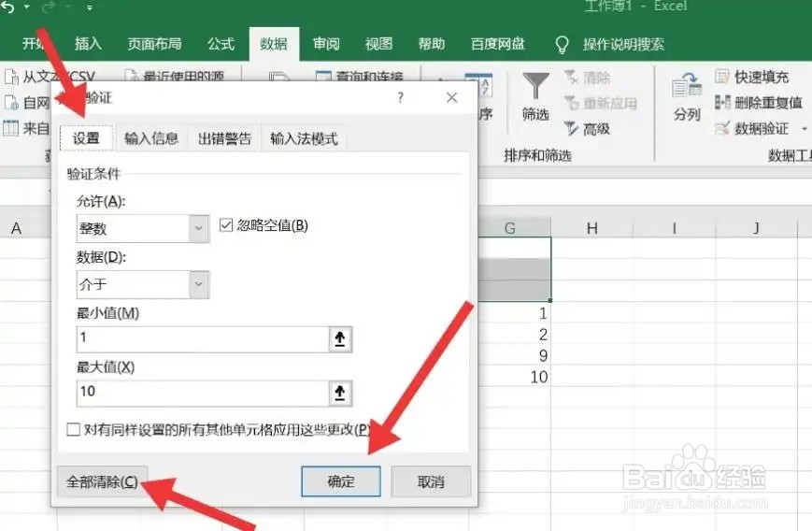Click Remove Duplicates icon
This screenshot has width=812, height=531.
click(x=722, y=102)
